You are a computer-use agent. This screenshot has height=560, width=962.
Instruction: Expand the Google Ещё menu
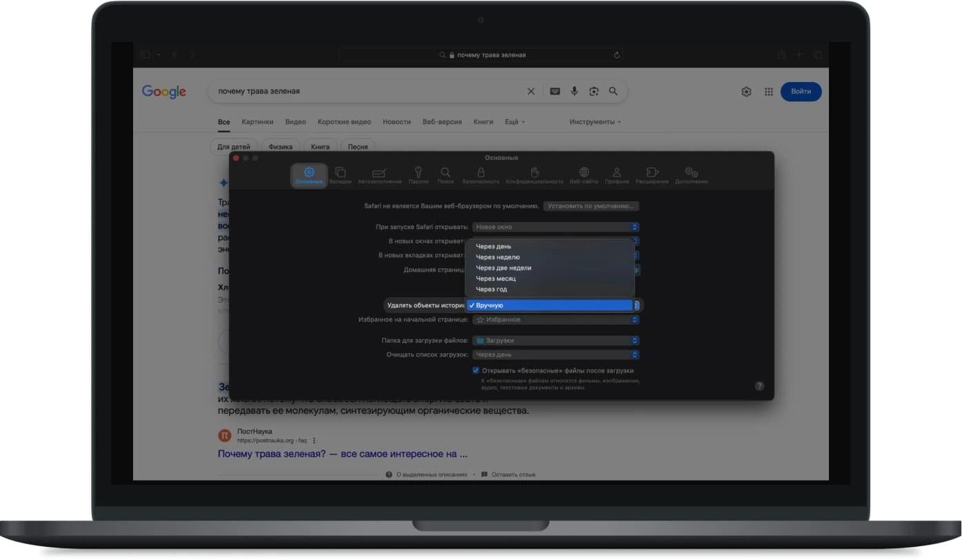tap(514, 122)
